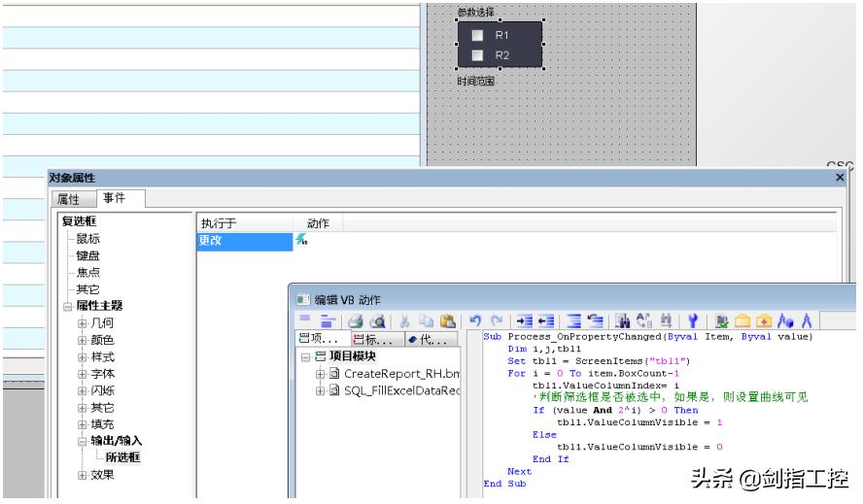863x504 pixels.
Task: Collapse the 输出/输入 tree node
Action: tap(83, 441)
